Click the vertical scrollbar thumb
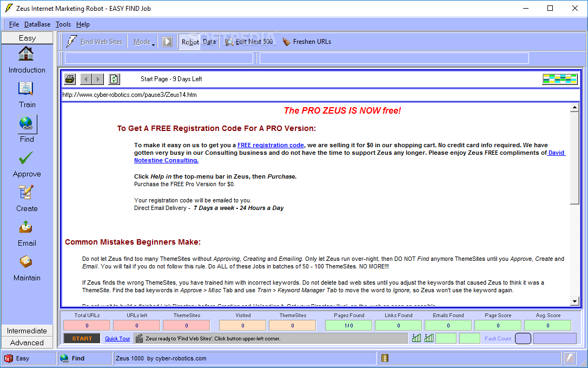The width and height of the screenshot is (588, 368). (574, 158)
